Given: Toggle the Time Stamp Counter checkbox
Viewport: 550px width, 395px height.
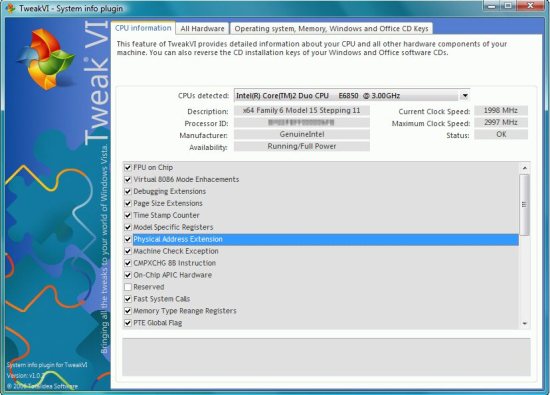Looking at the screenshot, I should [128, 215].
